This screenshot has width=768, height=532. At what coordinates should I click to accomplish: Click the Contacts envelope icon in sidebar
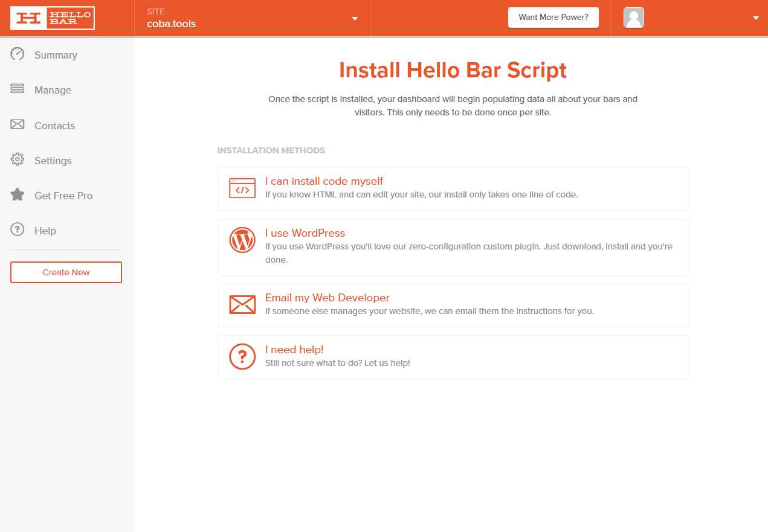(18, 124)
